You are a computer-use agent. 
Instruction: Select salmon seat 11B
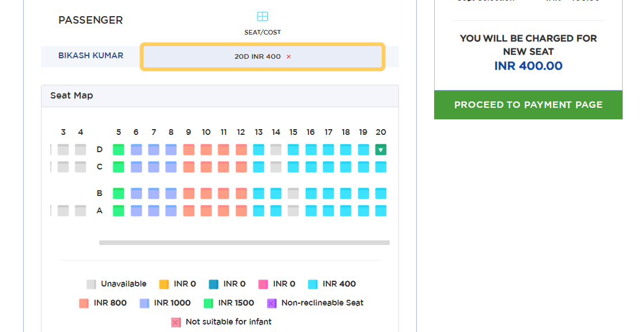(x=224, y=193)
